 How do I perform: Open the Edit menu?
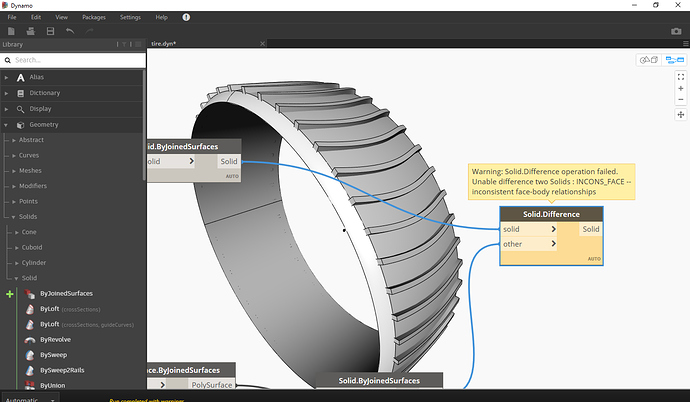(x=36, y=17)
